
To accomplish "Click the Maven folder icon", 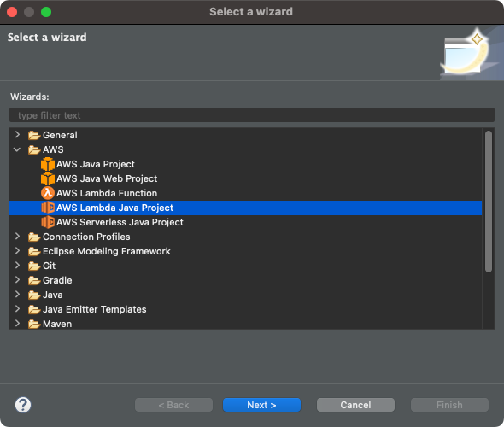I will pyautogui.click(x=34, y=324).
